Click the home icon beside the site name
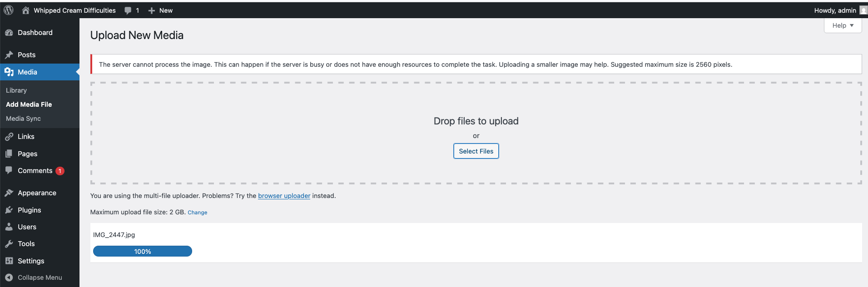The width and height of the screenshot is (868, 287). [25, 10]
